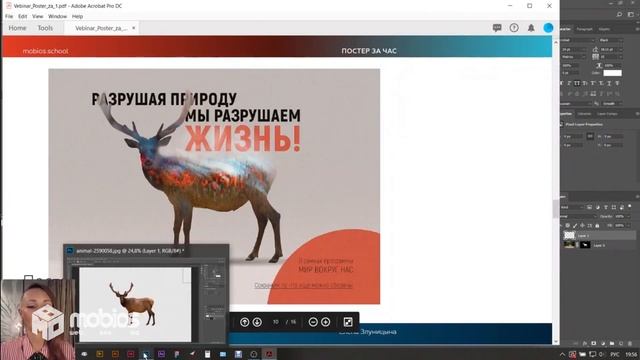Open Acrobat help question mark icon
This screenshot has width=640, height=360.
[514, 28]
